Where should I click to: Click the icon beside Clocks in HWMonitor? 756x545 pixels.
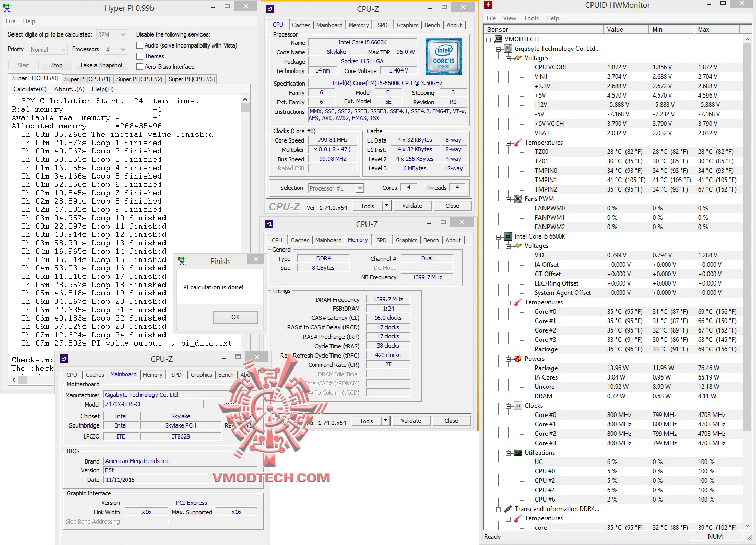click(x=517, y=406)
